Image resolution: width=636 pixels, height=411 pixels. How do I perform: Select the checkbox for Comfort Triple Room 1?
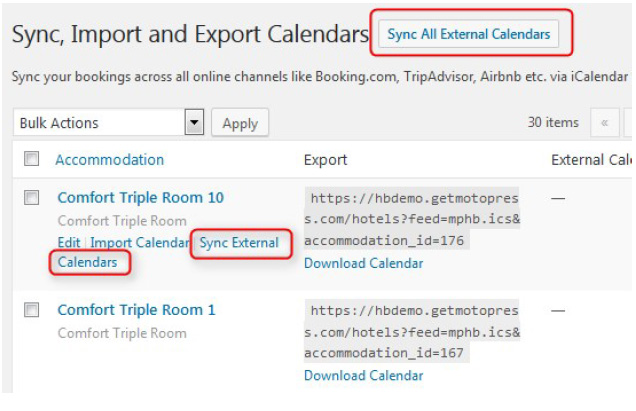coord(32,310)
